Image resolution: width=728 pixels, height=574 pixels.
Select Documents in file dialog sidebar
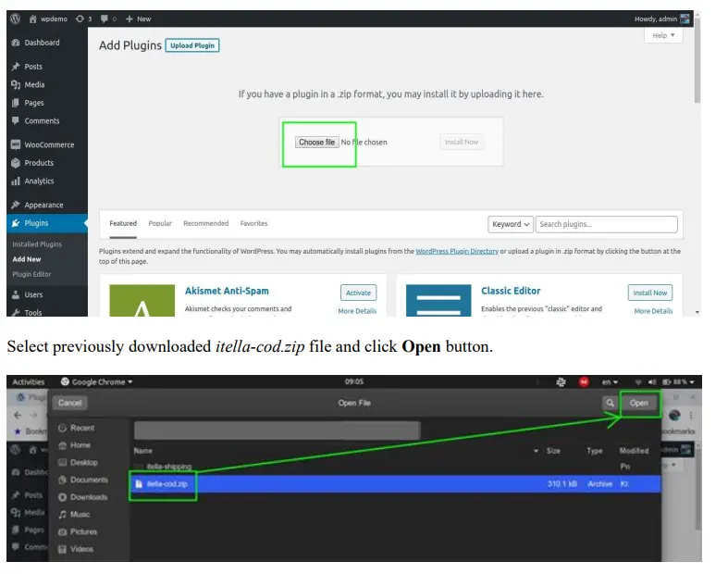click(x=83, y=480)
